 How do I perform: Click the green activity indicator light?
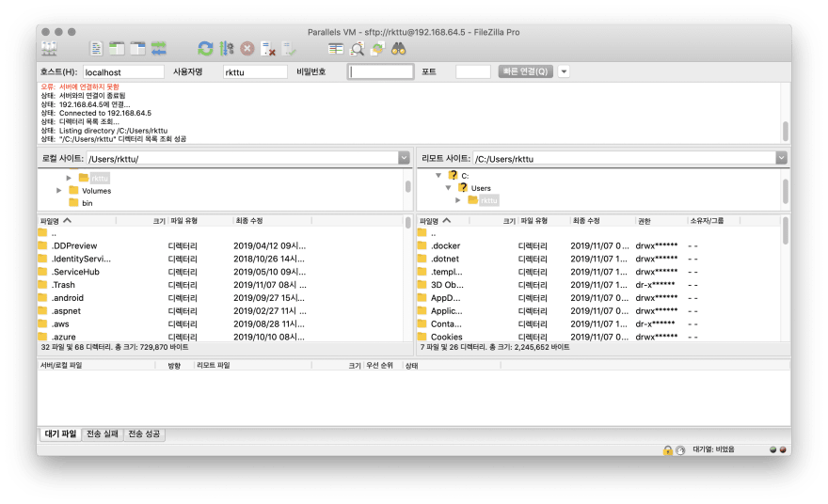773,449
